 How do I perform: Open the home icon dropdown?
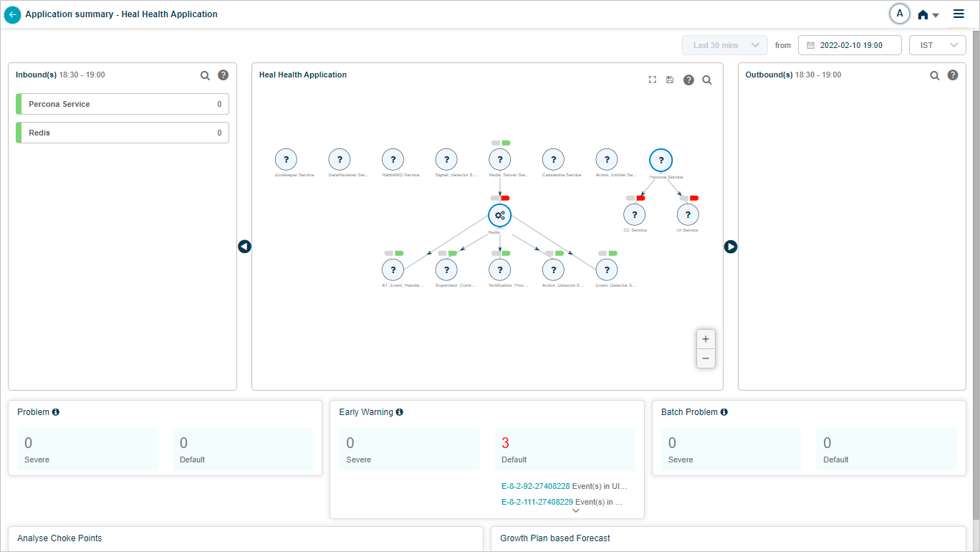pos(928,15)
